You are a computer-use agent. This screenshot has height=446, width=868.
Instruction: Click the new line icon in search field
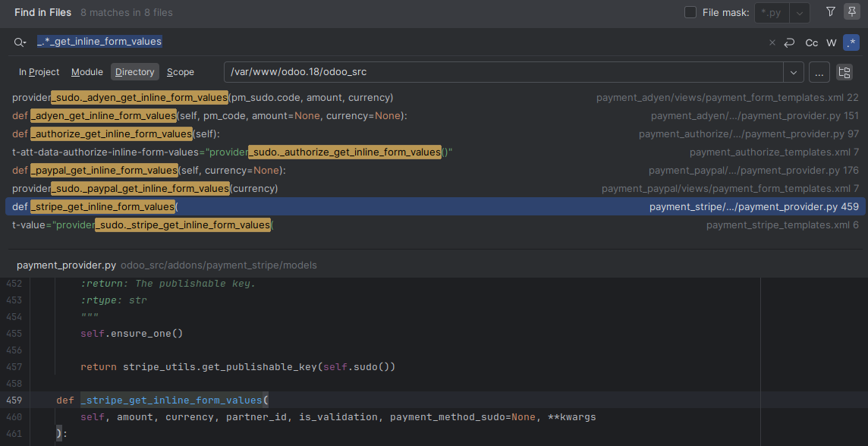coord(789,42)
